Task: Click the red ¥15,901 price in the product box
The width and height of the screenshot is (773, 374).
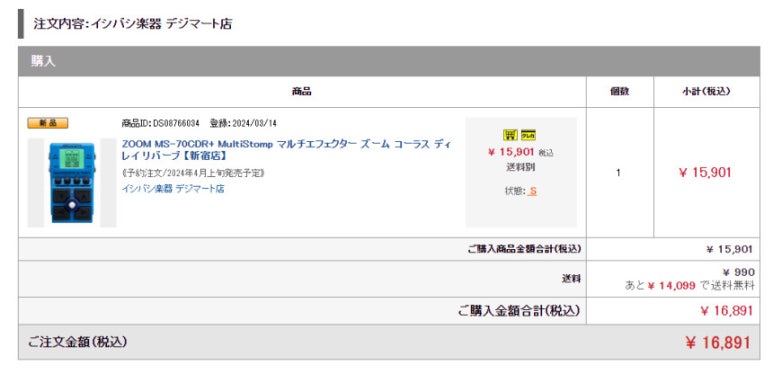Action: [x=511, y=152]
